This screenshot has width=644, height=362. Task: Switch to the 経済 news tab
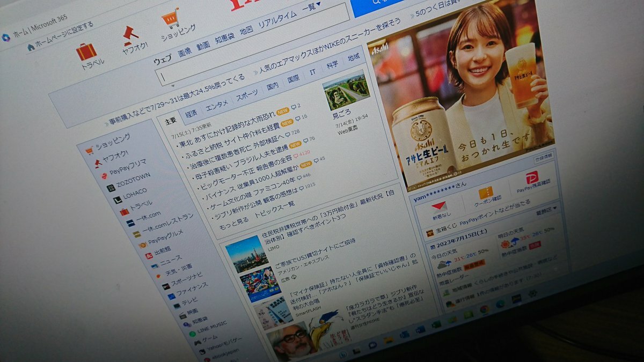click(x=191, y=113)
